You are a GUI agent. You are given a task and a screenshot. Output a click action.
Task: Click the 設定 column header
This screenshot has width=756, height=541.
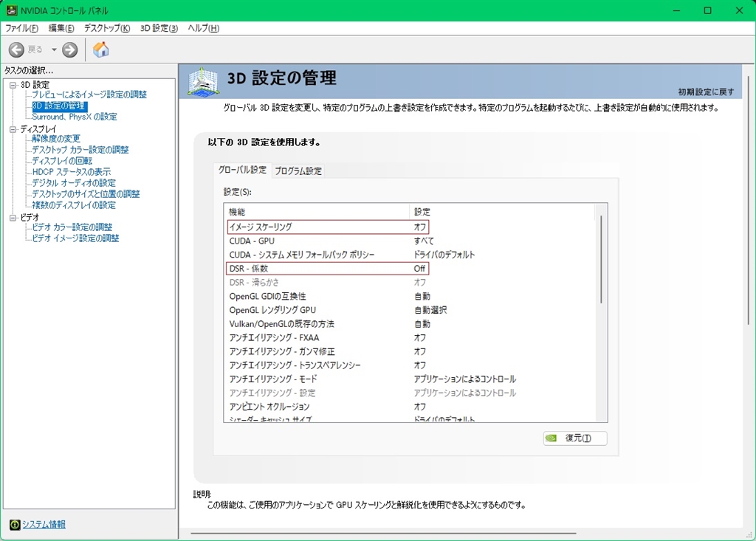[502, 212]
